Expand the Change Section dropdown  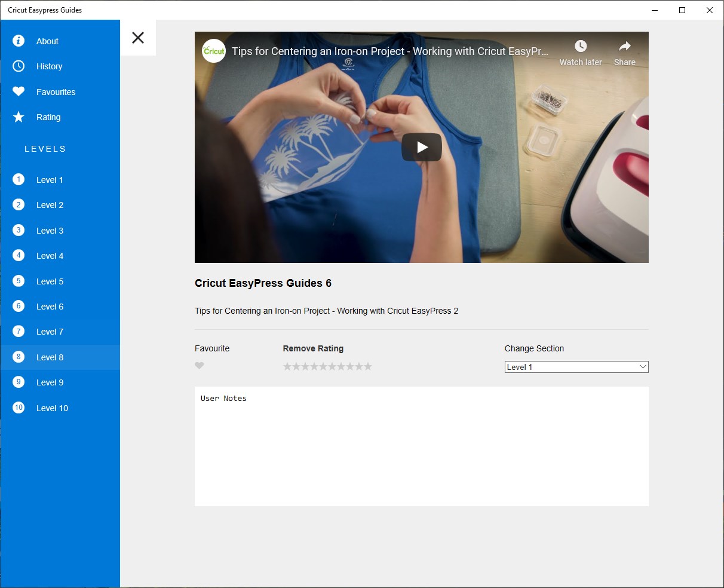pos(576,367)
